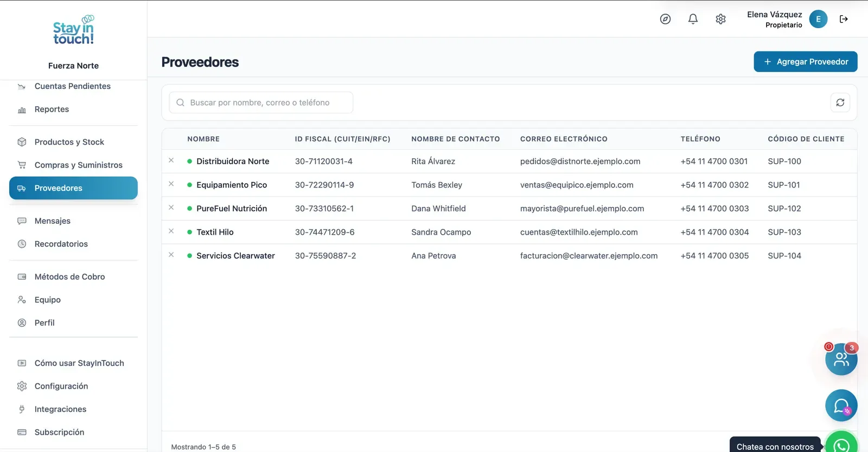This screenshot has width=868, height=452.
Task: Remove Distribuidora Norte using its X icon
Action: tap(171, 160)
